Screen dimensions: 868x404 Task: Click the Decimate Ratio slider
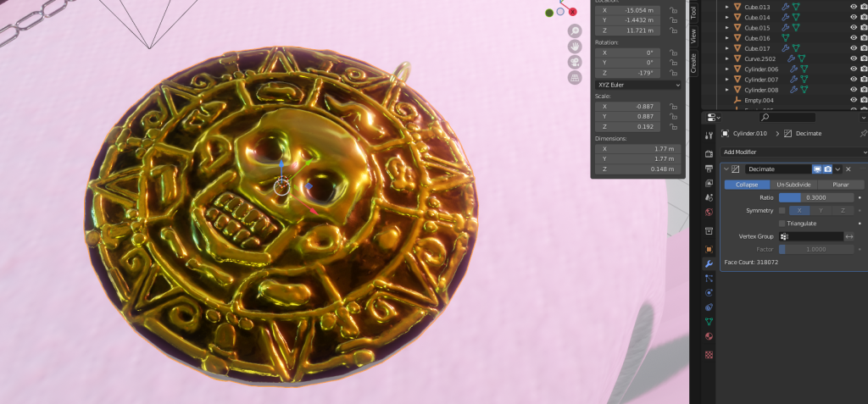816,197
